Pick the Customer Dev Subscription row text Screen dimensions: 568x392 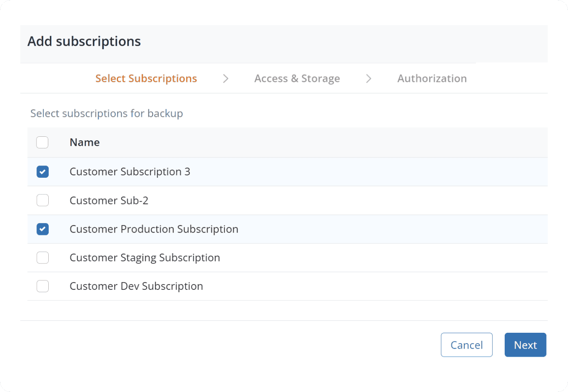pos(136,286)
